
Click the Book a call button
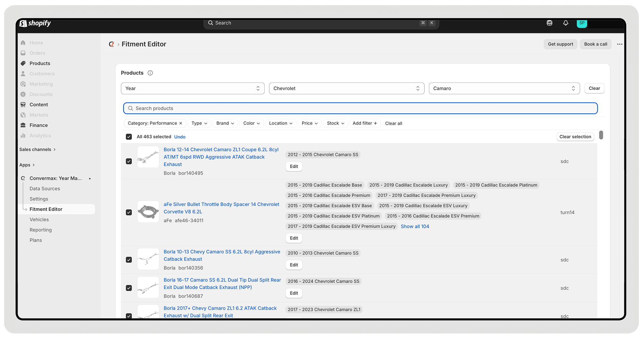[x=596, y=44]
